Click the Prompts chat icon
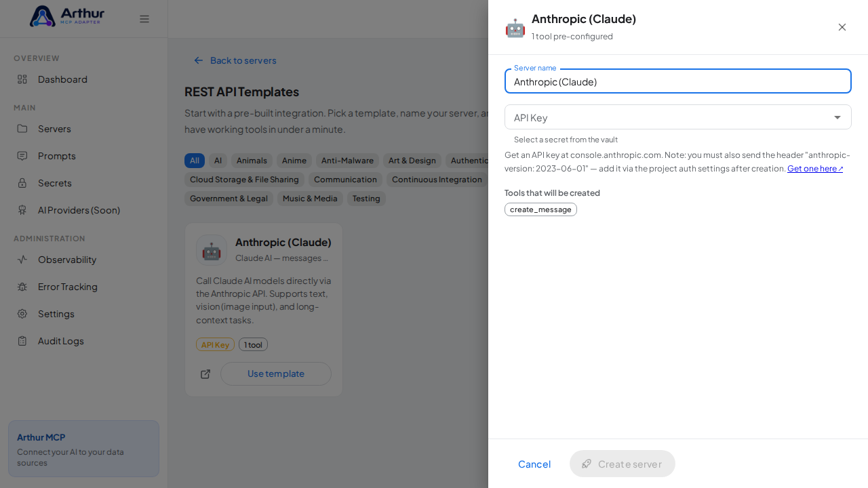Screen dimensions: 868x488 click(x=22, y=156)
